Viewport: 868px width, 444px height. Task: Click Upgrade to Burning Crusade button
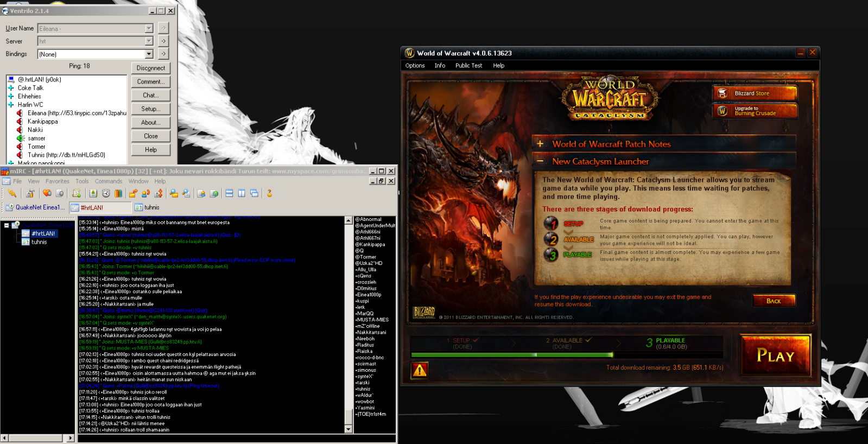click(755, 111)
